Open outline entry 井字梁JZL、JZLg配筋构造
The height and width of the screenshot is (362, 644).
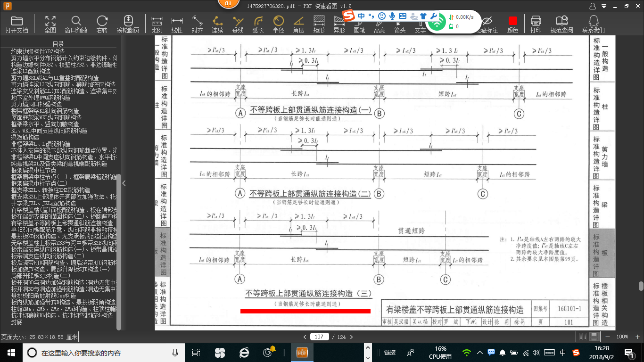(x=43, y=203)
